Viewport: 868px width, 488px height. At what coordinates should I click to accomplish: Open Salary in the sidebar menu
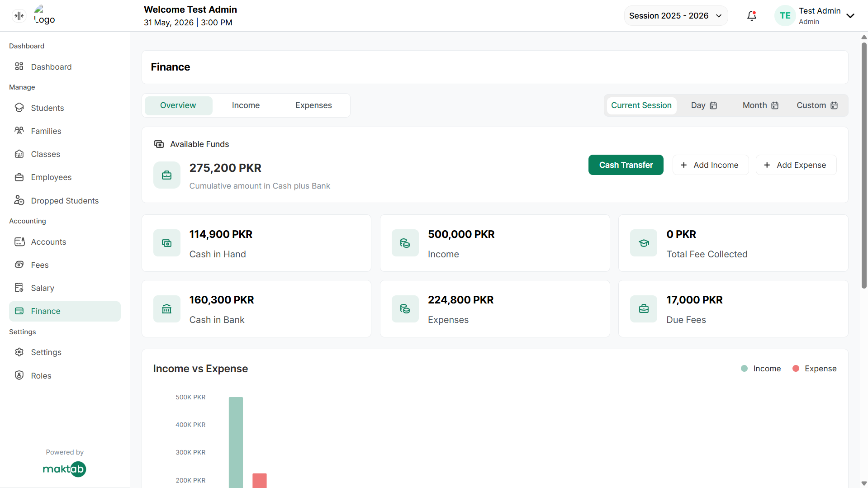coord(65,288)
